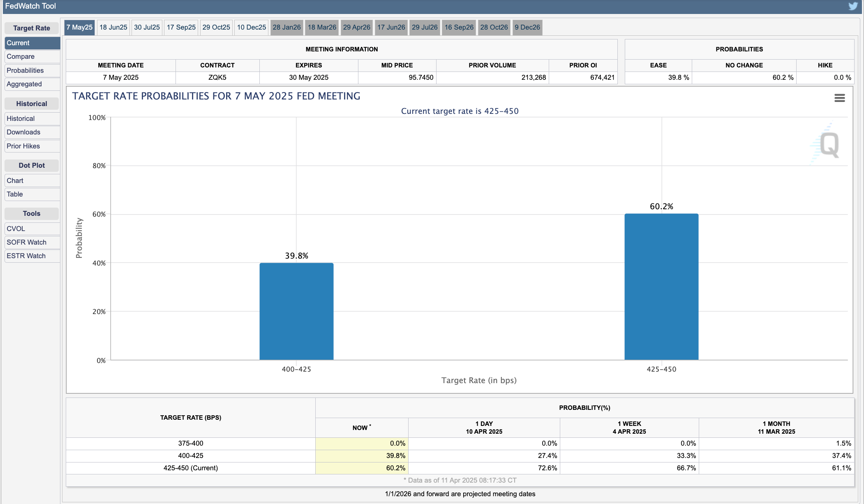
Task: Click the 30 May 2025 expiry cell
Action: click(309, 78)
